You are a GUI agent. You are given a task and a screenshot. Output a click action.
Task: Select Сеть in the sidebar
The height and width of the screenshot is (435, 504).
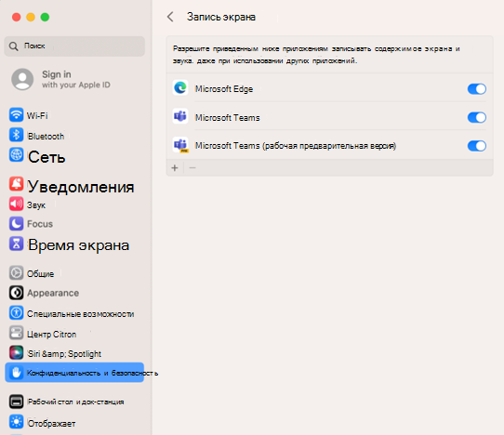point(46,157)
